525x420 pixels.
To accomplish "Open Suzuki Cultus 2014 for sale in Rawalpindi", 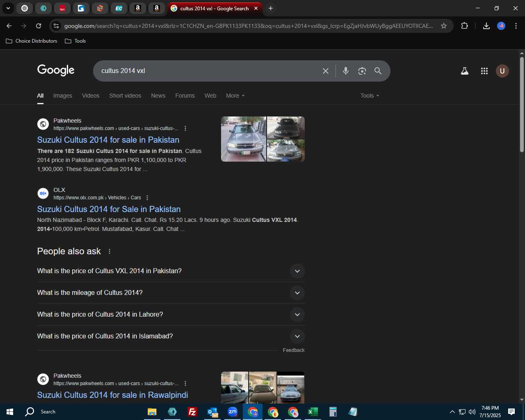I will (x=112, y=395).
